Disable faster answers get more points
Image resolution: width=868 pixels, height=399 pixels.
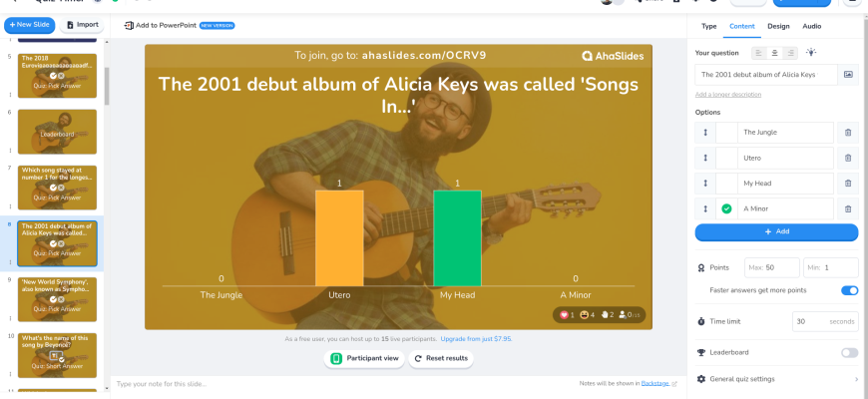(x=849, y=290)
